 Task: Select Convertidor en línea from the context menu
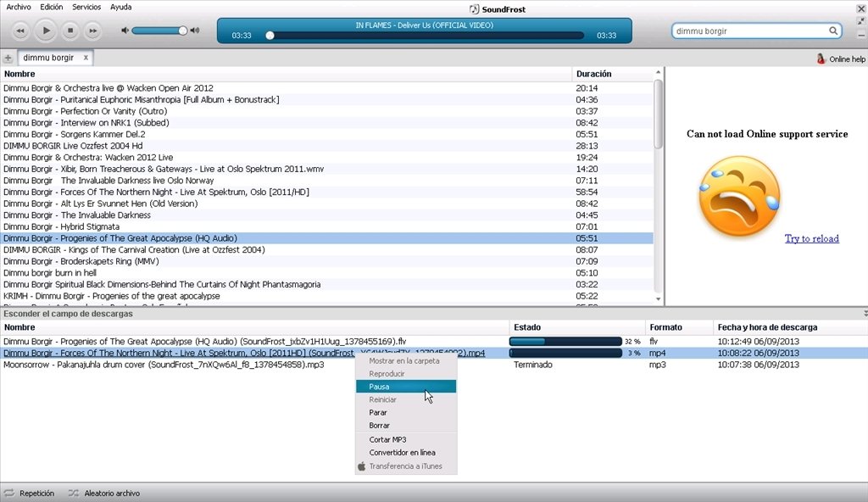[x=406, y=453]
